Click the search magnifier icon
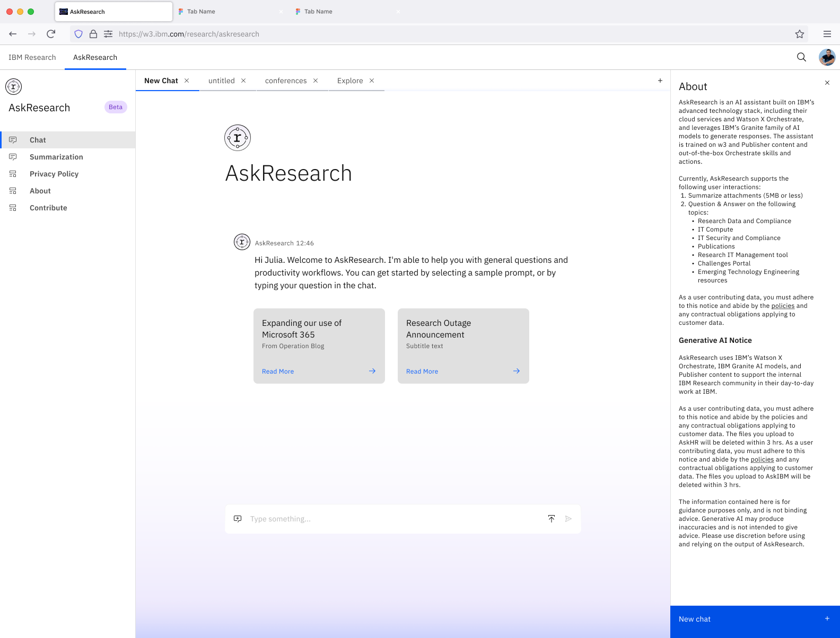 point(802,57)
